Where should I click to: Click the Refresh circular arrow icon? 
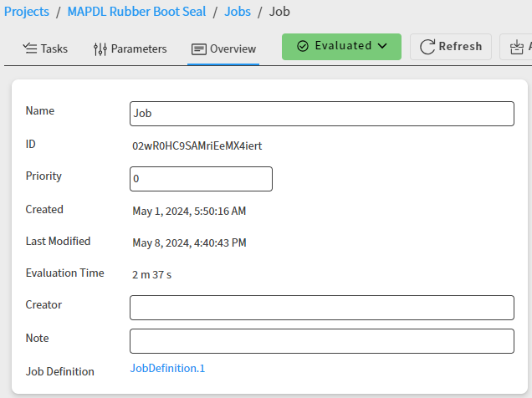(427, 47)
